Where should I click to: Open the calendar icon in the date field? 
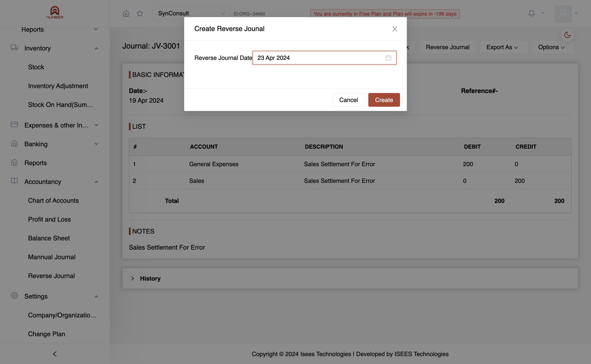point(388,58)
